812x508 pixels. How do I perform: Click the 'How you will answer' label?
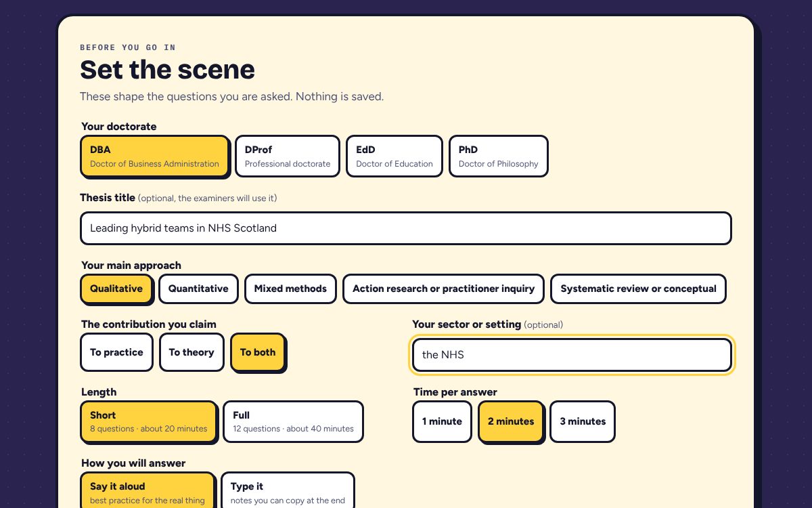(133, 463)
